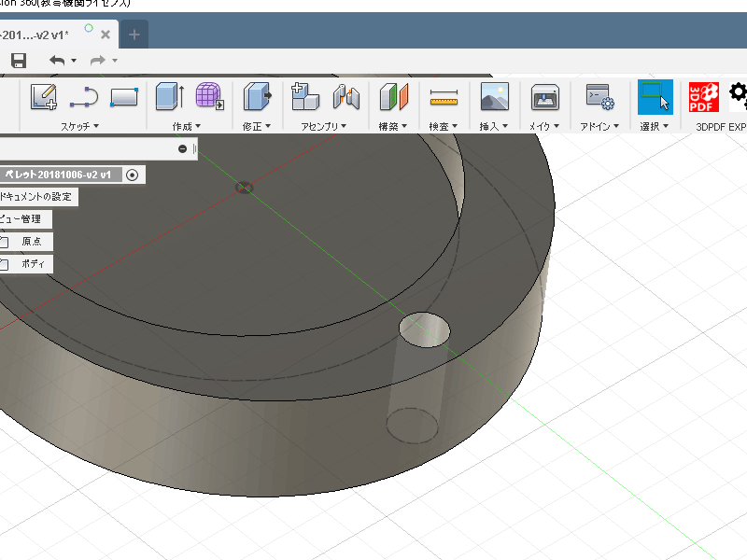The width and height of the screenshot is (747, 560).
Task: Click the ボディ folder icon
Action: [x=4, y=264]
